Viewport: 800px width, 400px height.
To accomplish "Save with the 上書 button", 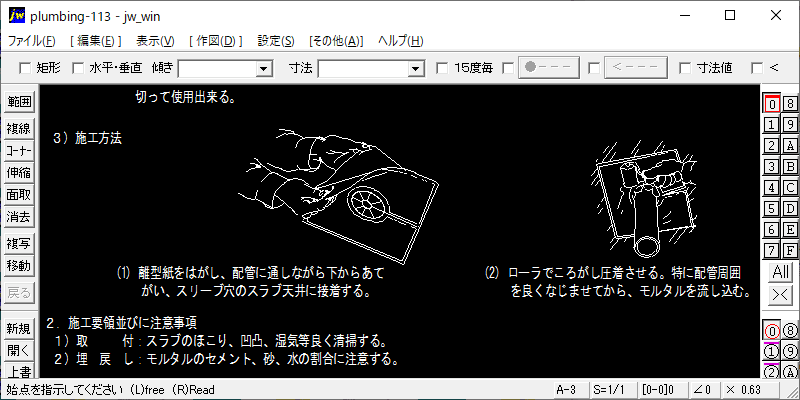I will click(x=19, y=370).
